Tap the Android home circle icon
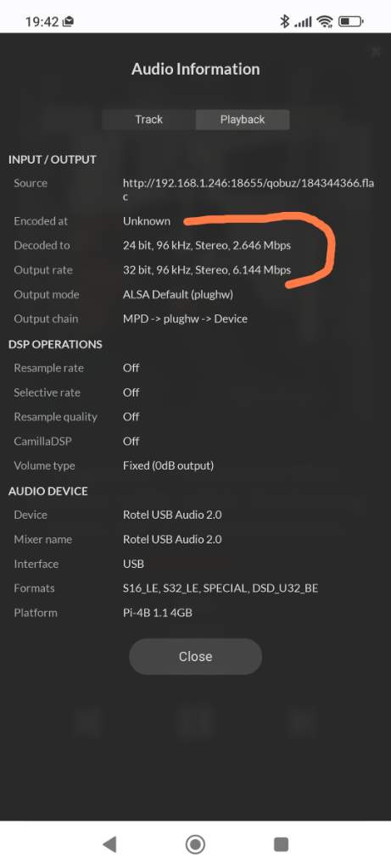This screenshot has height=868, width=391. (x=195, y=844)
